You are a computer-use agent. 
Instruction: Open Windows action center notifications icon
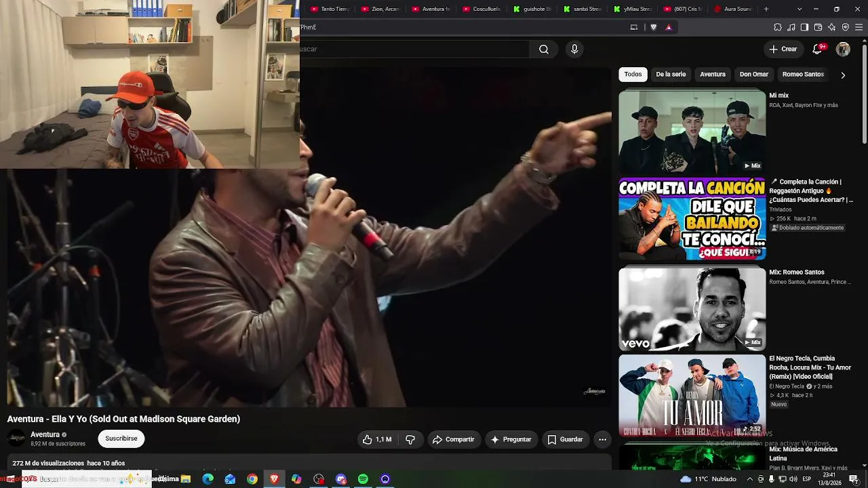click(854, 479)
